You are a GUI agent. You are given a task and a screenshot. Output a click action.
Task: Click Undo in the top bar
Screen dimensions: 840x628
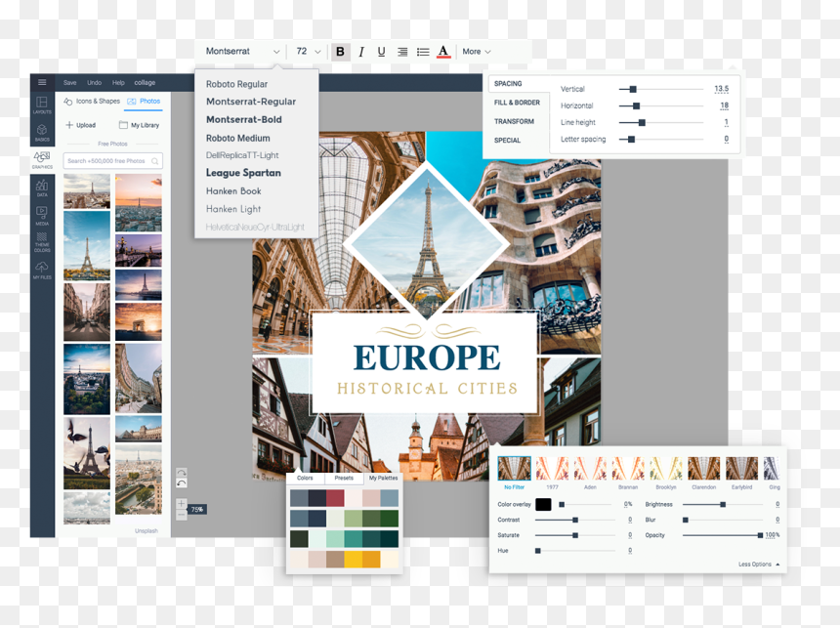[x=95, y=82]
